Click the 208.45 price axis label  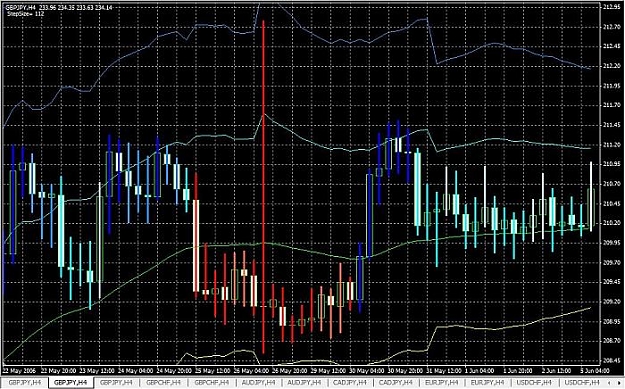click(x=611, y=361)
